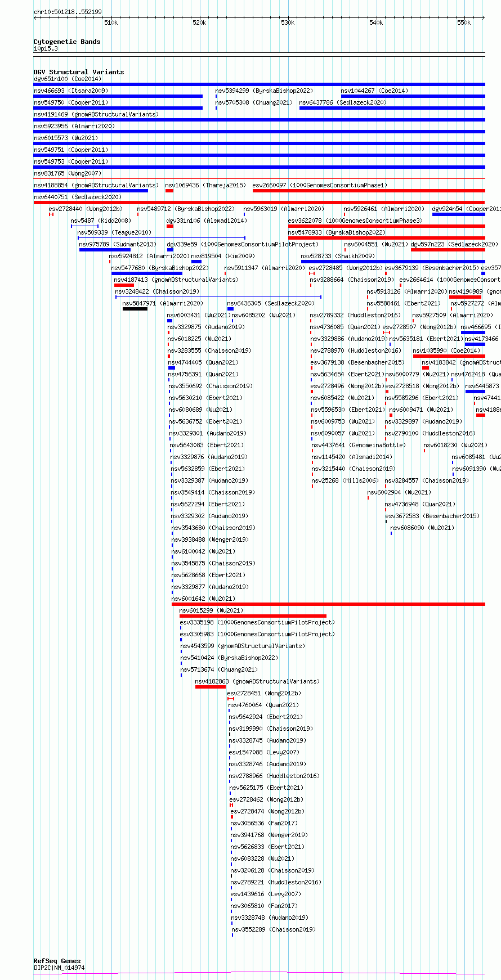This screenshot has height=980, width=501.
Task: Select nsv6437786 (Sedlazeck2020) variant
Action: pyautogui.click(x=343, y=102)
